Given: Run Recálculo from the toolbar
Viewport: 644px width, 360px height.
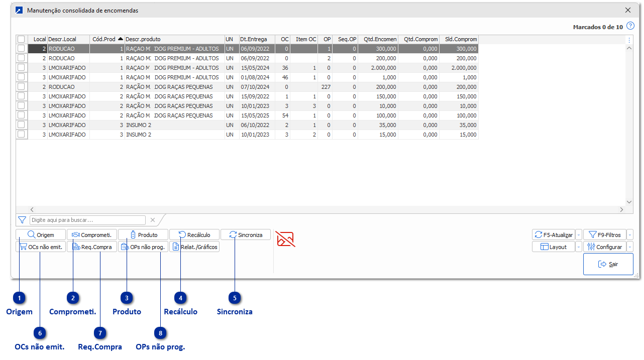Looking at the screenshot, I should tap(194, 234).
